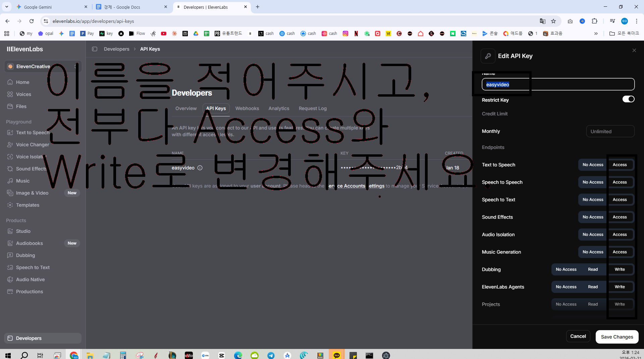
Task: Open Music in the sidebar
Action: point(23,181)
